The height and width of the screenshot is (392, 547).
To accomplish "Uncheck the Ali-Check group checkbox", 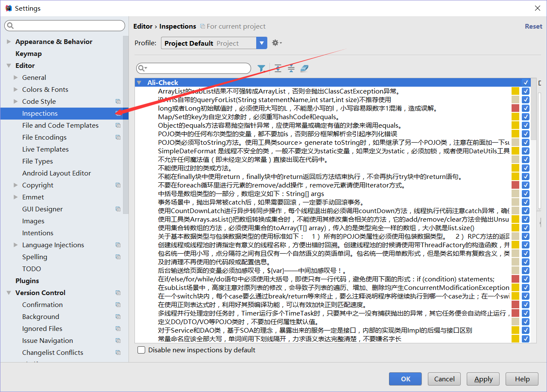I will pos(526,82).
